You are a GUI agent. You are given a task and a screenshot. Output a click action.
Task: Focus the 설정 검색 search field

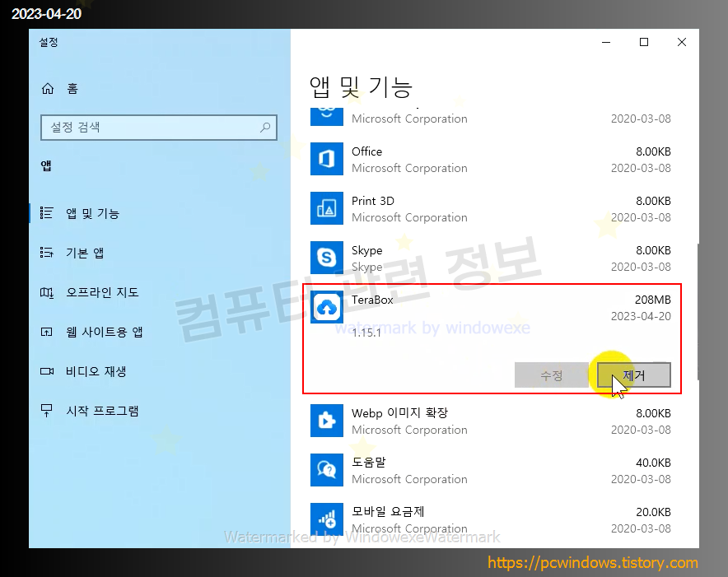click(x=159, y=128)
